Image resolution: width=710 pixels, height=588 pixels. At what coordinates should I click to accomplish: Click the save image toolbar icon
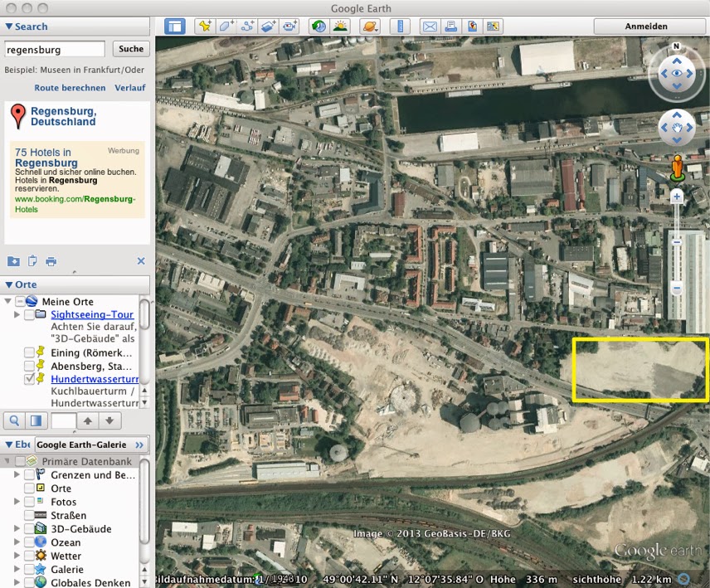(x=493, y=27)
